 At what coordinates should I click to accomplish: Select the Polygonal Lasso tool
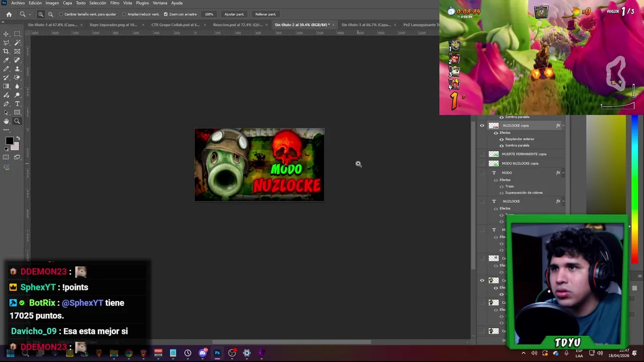tap(6, 43)
